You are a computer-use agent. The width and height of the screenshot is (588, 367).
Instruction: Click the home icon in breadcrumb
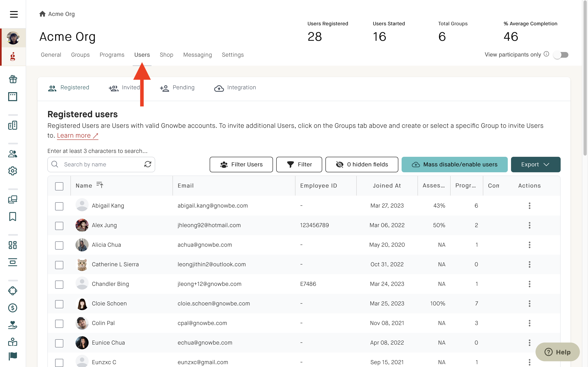coord(42,14)
